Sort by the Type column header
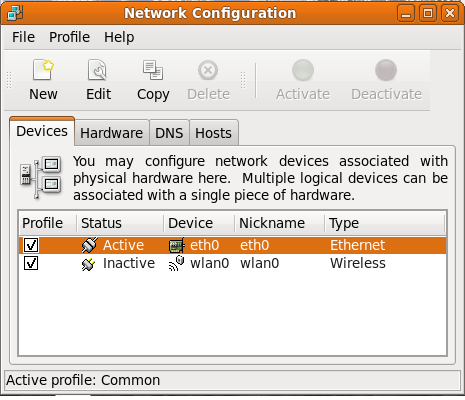 click(x=385, y=223)
